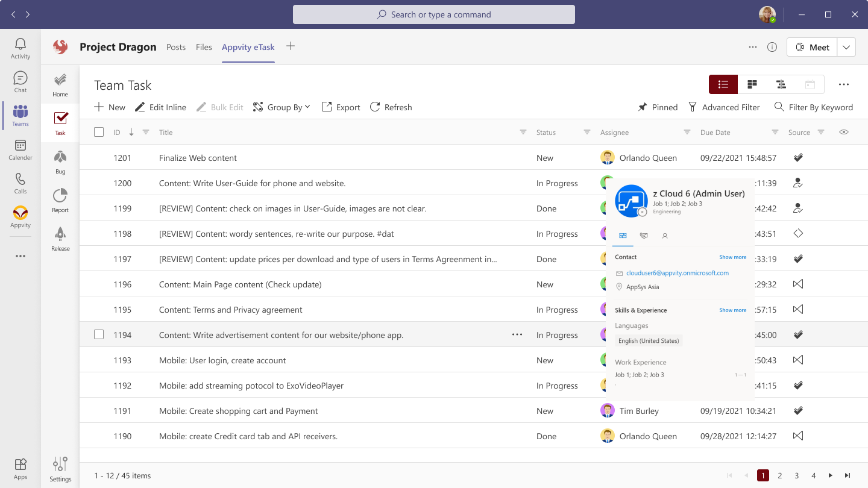Switch to Kanban board view
Screen dimensions: 868x488
point(752,84)
